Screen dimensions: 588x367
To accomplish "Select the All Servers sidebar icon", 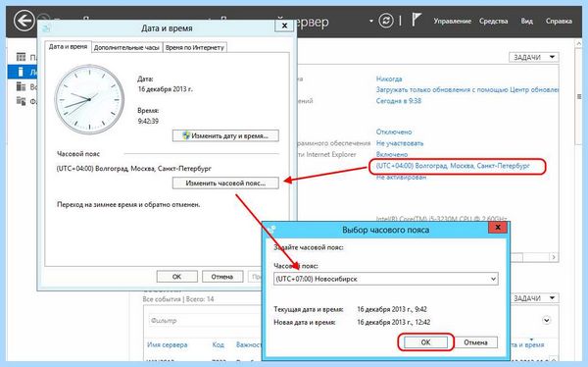I will pyautogui.click(x=21, y=86).
